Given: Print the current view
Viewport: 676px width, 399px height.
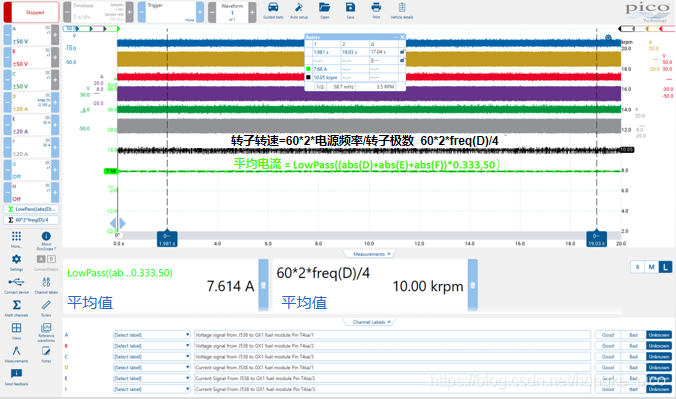Looking at the screenshot, I should (376, 10).
